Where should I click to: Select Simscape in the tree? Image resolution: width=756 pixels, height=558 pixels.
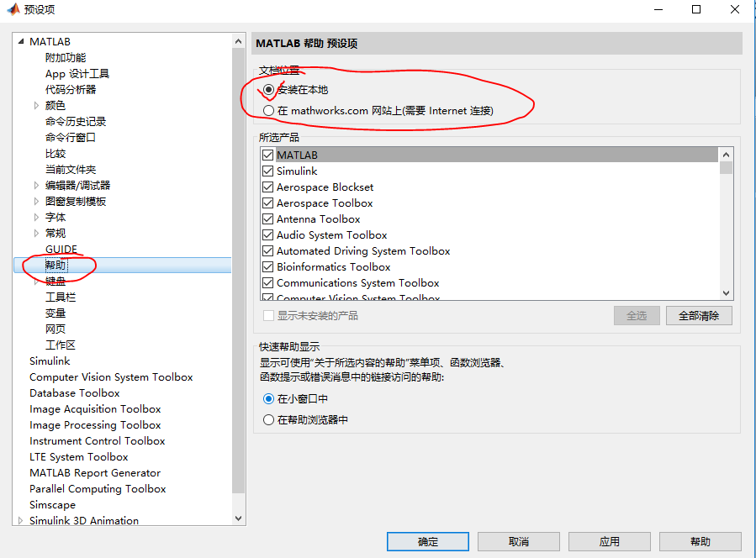(52, 505)
